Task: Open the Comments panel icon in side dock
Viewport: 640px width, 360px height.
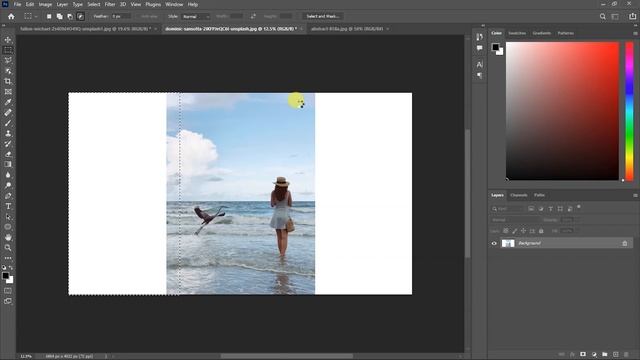Action: [480, 48]
